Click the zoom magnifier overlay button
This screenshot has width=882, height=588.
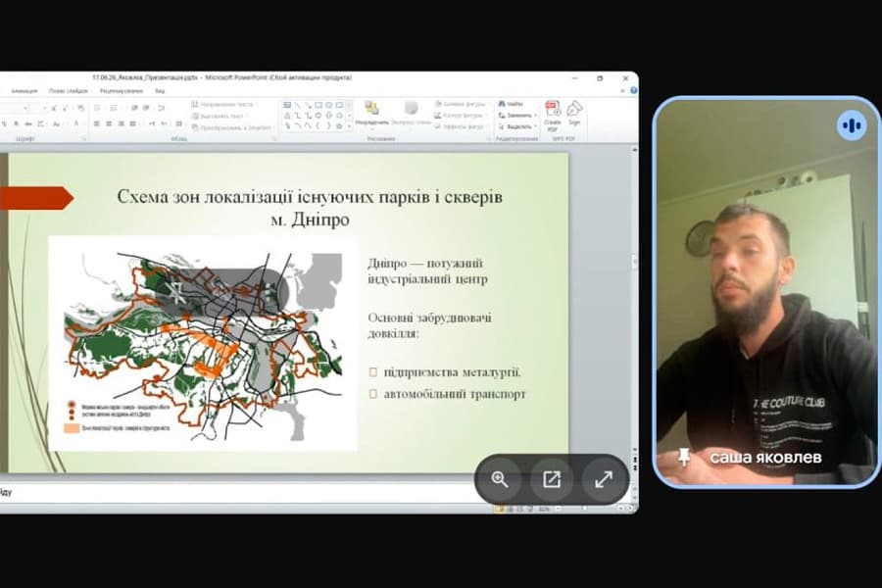[x=500, y=479]
